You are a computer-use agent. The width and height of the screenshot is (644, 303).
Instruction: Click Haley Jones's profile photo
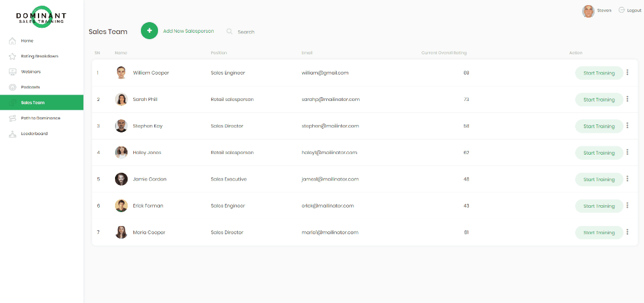pyautogui.click(x=121, y=153)
